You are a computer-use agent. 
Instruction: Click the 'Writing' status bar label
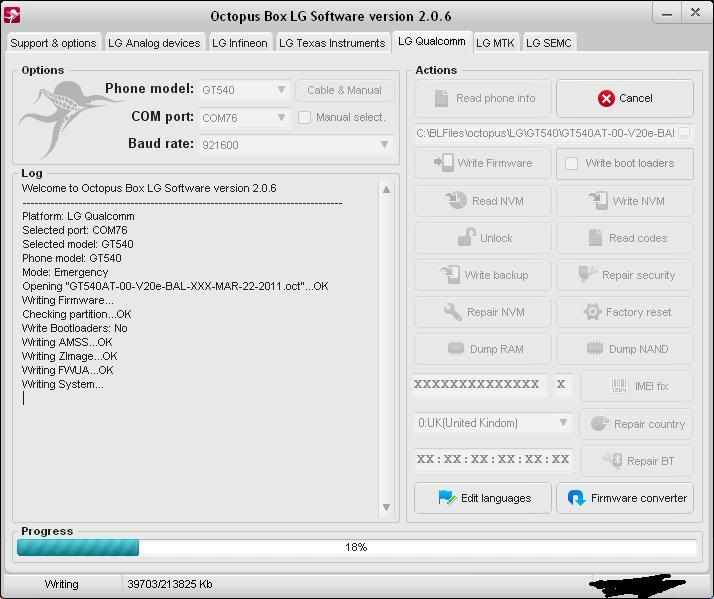click(61, 584)
